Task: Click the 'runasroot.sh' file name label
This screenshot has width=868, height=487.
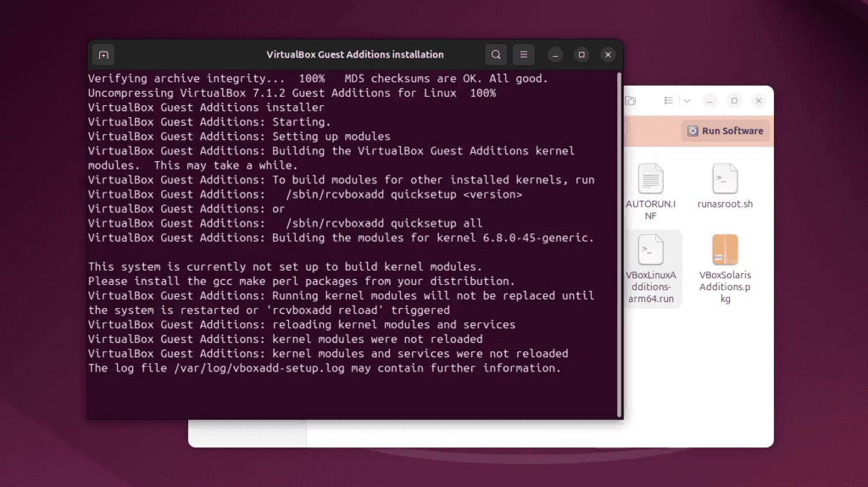Action: 725,204
